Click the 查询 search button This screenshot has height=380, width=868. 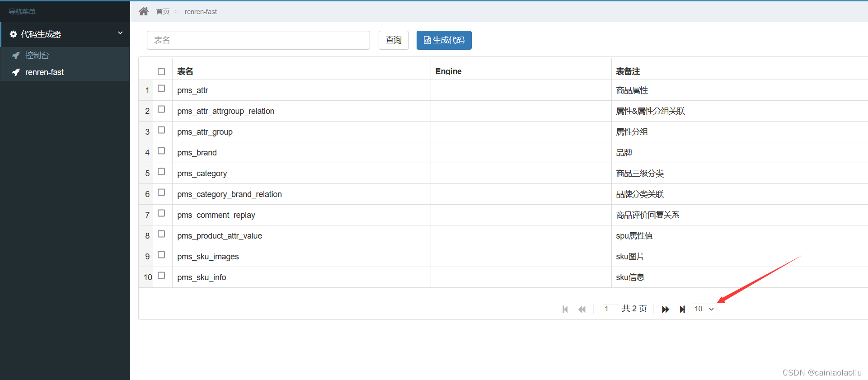coord(394,40)
